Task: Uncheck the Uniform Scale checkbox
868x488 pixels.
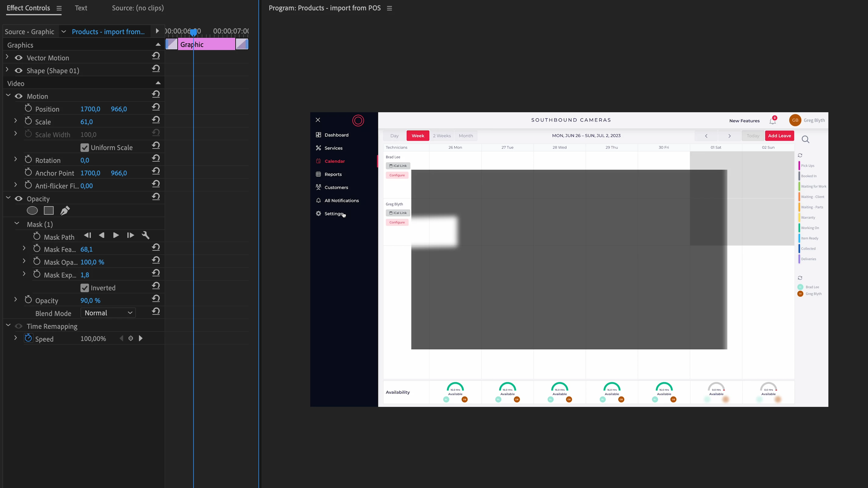Action: [85, 148]
